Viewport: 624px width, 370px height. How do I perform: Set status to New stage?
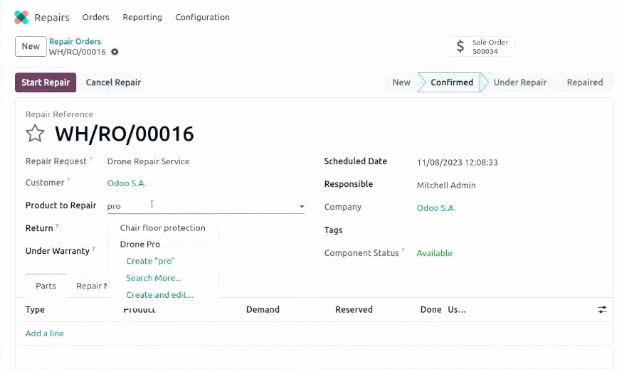tap(401, 82)
